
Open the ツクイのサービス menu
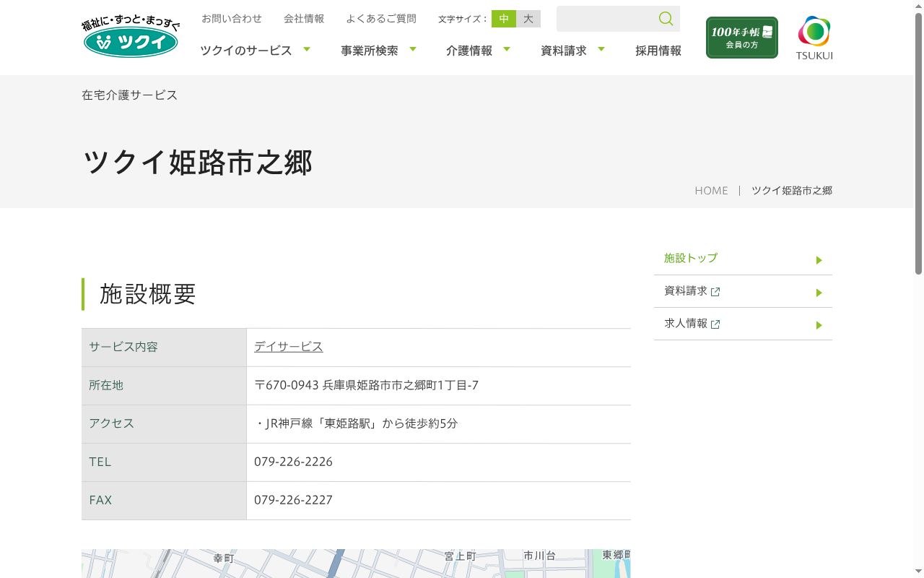tap(246, 51)
